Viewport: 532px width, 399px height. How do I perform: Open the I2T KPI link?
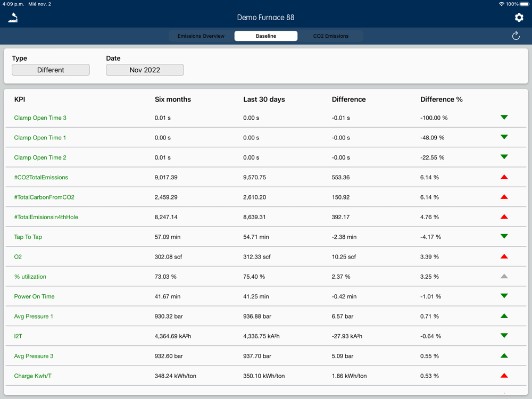[x=18, y=336]
